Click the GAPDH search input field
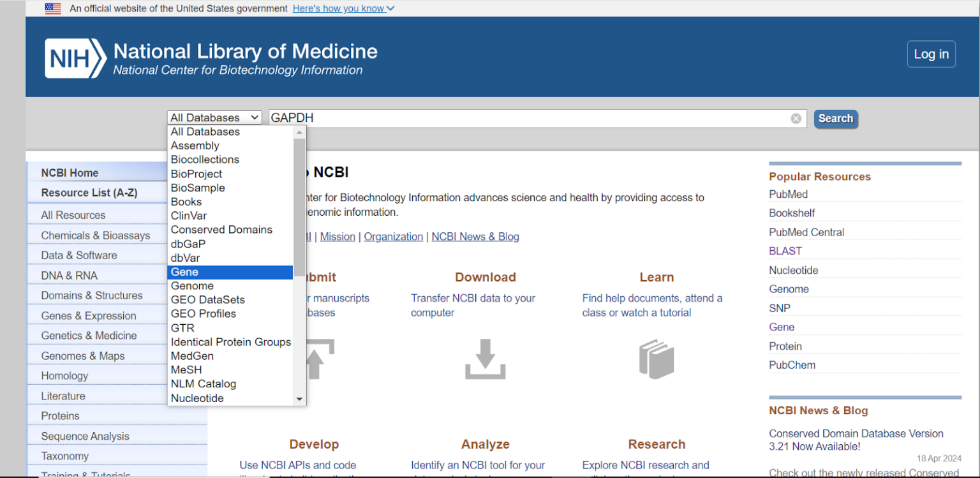 tap(528, 118)
